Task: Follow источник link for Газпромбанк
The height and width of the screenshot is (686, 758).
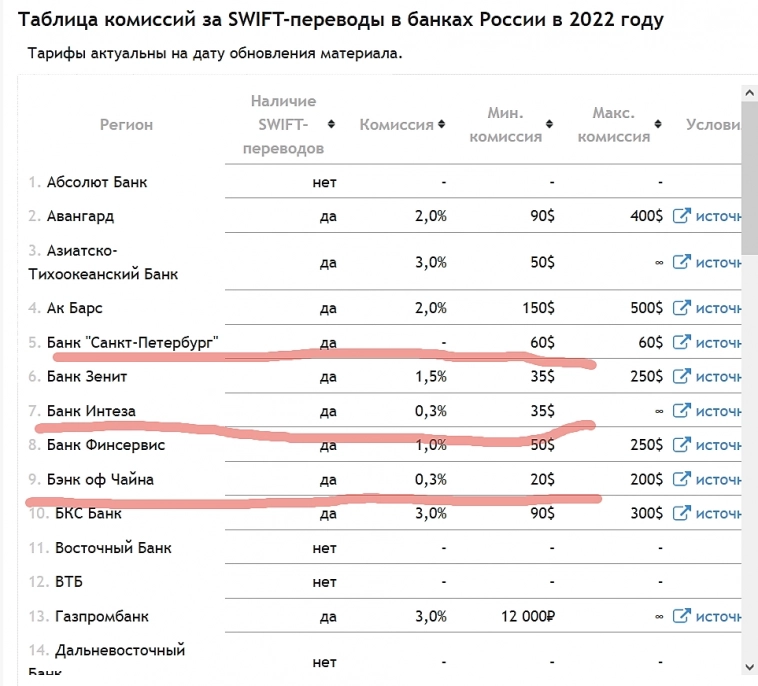Action: (x=718, y=617)
